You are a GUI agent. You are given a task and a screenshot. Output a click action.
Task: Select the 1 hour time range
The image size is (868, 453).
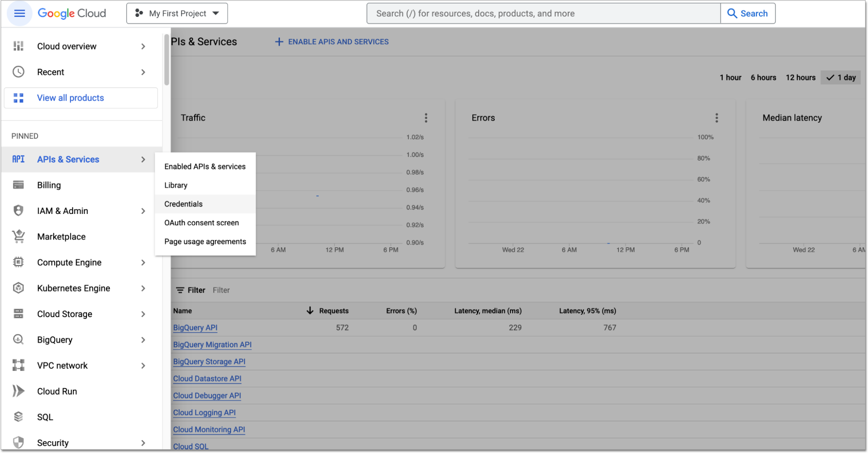730,77
